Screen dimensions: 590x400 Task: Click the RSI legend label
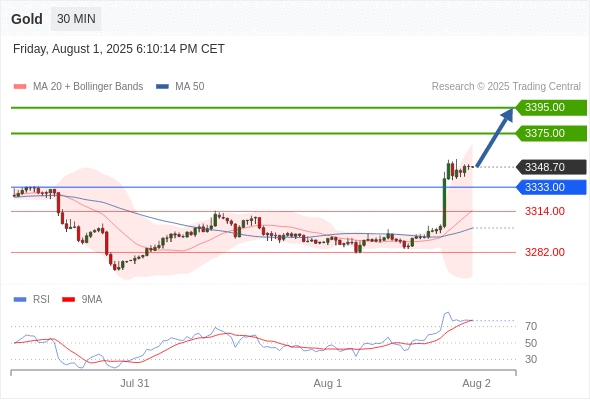point(41,300)
